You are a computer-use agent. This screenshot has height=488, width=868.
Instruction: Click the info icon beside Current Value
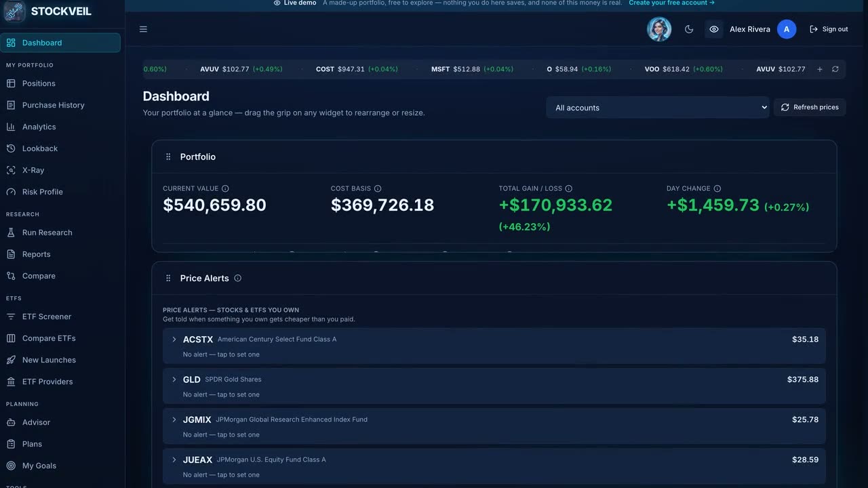pos(225,188)
